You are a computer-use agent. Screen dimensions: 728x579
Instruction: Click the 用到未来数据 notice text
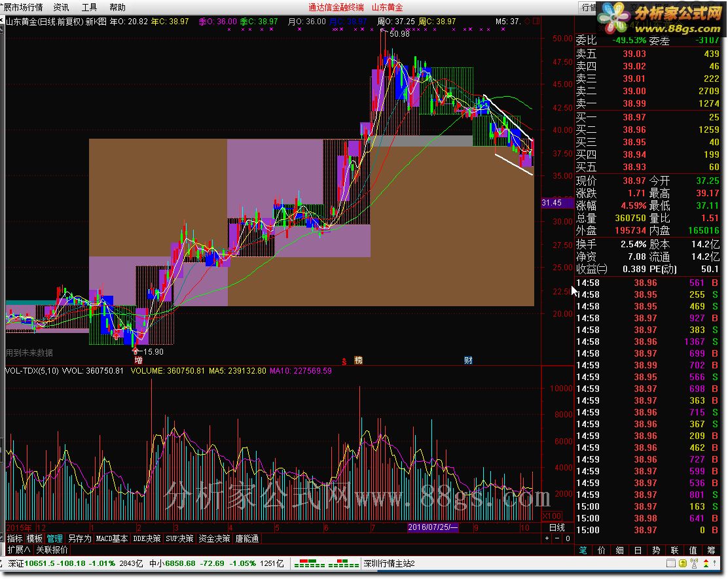(x=29, y=353)
